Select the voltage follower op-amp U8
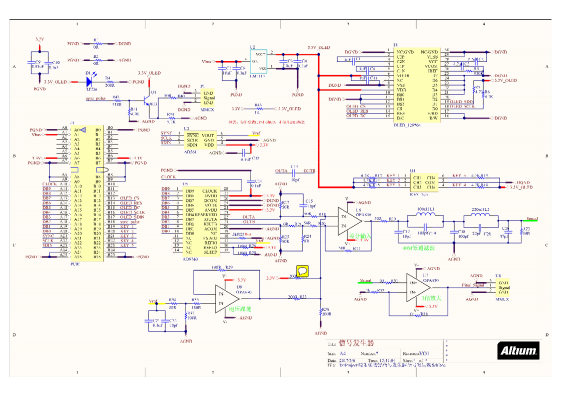 click(x=227, y=299)
